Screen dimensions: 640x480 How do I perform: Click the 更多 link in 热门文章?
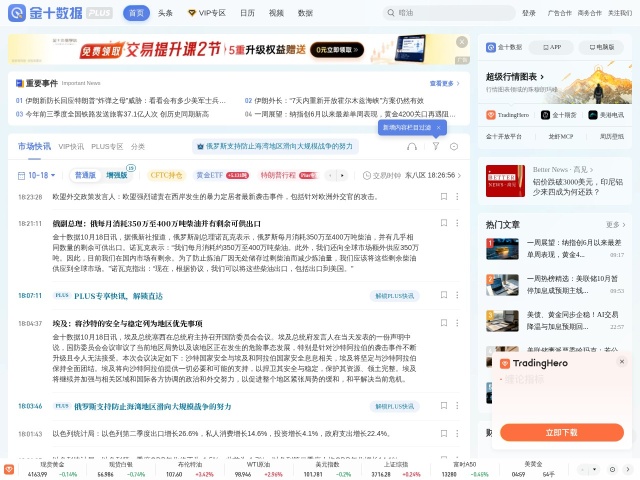click(616, 224)
